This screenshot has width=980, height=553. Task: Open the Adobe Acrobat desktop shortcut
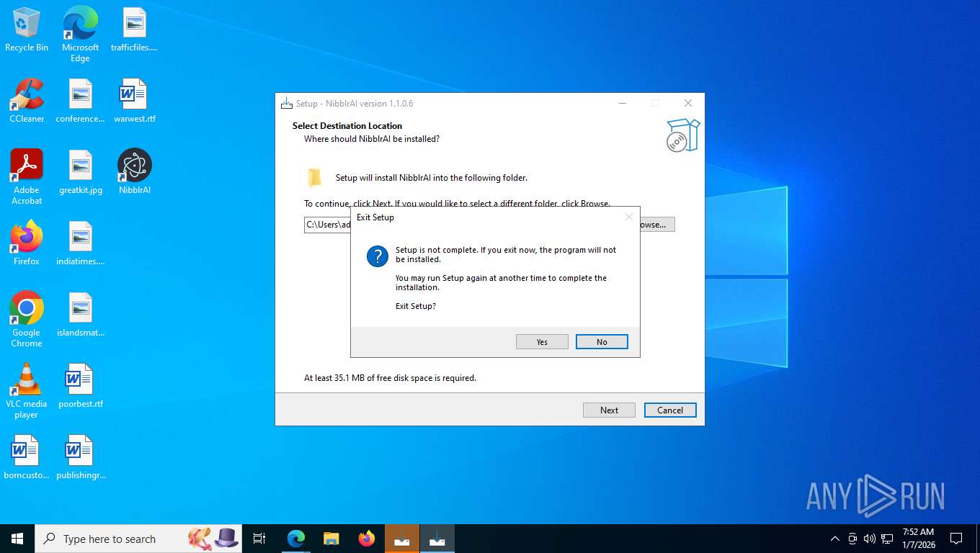[27, 177]
